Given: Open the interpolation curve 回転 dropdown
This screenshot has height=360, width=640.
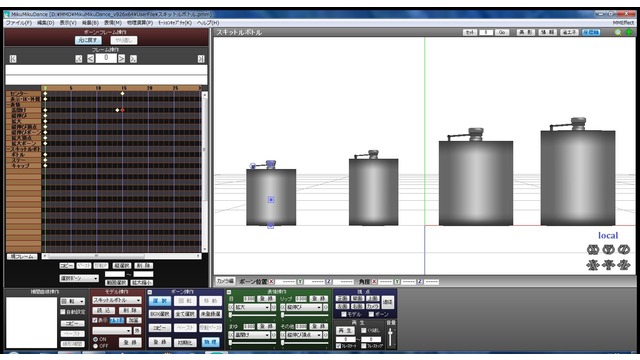Looking at the screenshot, I should 73,302.
